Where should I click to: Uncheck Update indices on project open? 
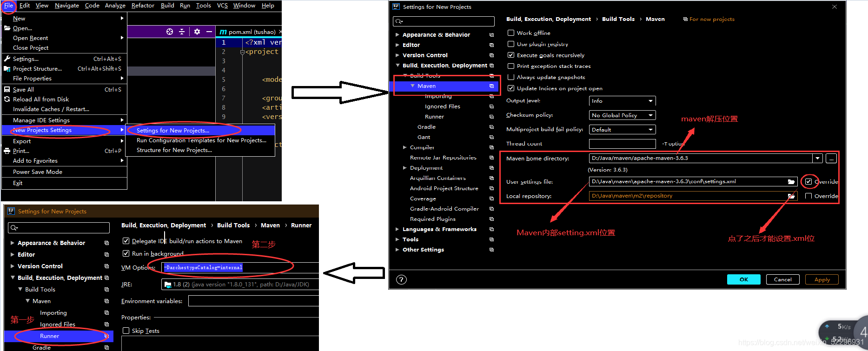tap(511, 88)
